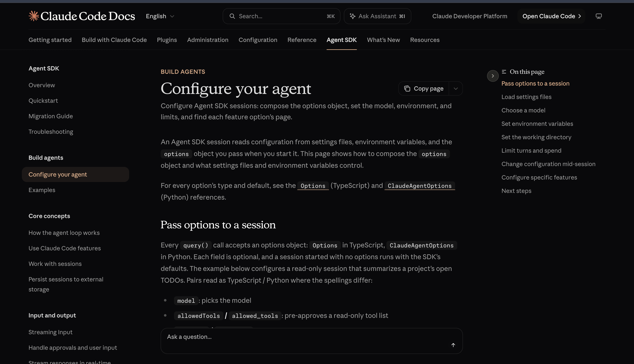Jump to Load settings files section
Screen dimensions: 634x364
(526, 97)
